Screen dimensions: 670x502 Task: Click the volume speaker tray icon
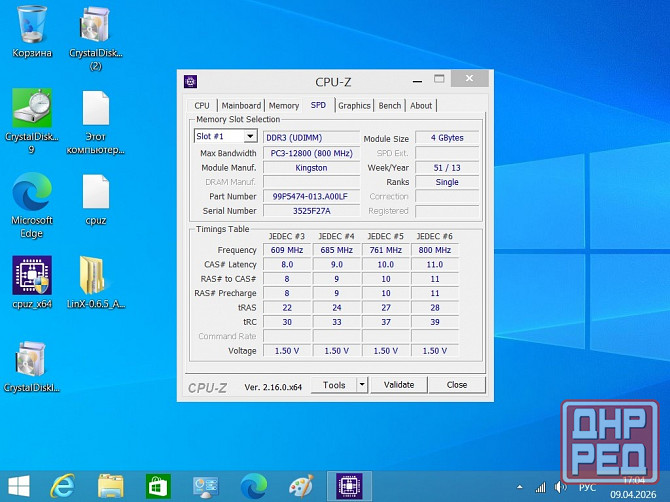pos(559,487)
